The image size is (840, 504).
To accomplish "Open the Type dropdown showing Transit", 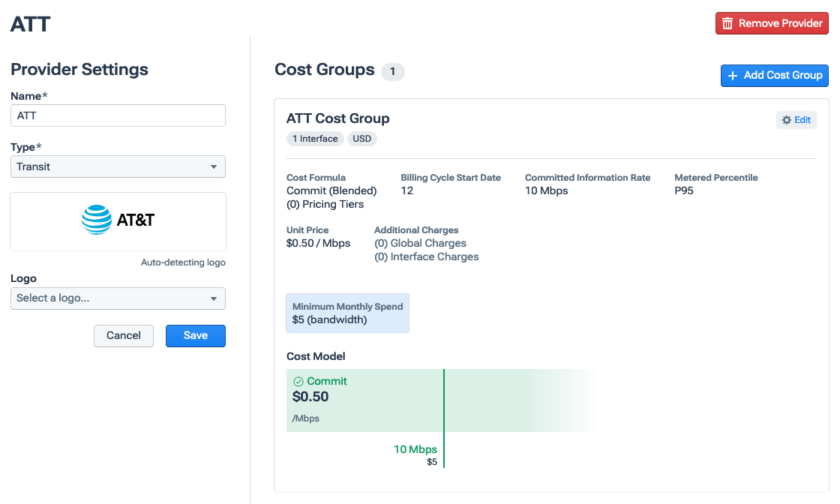I will tap(118, 166).
